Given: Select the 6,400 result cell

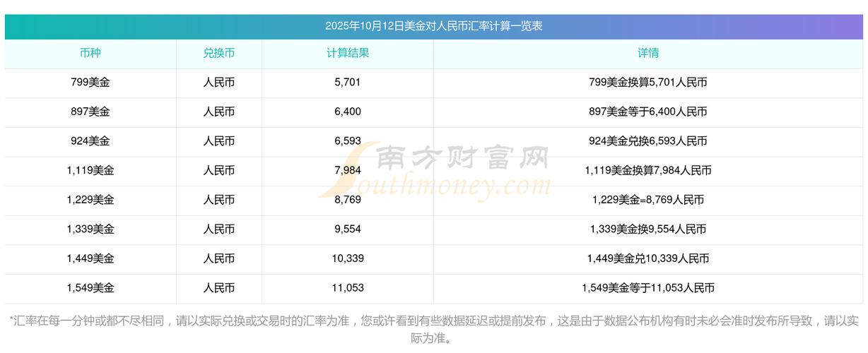Looking at the screenshot, I should point(348,112).
